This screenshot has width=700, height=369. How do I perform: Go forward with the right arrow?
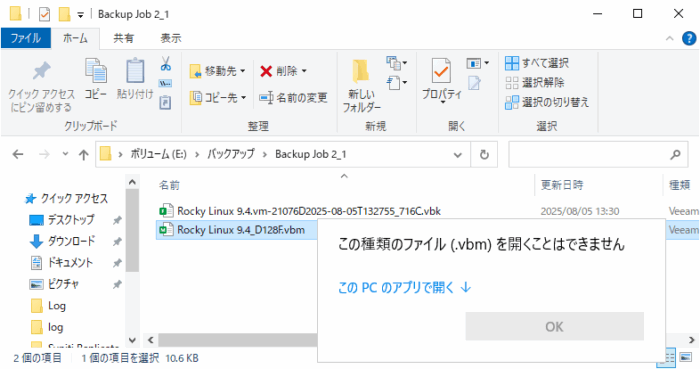tap(44, 154)
